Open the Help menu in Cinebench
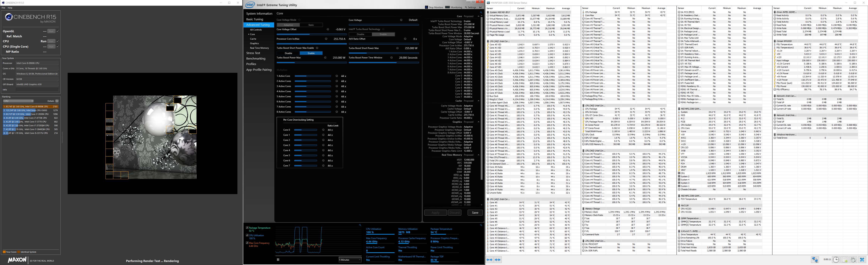Viewport: 868px width, 265px height. pos(10,8)
